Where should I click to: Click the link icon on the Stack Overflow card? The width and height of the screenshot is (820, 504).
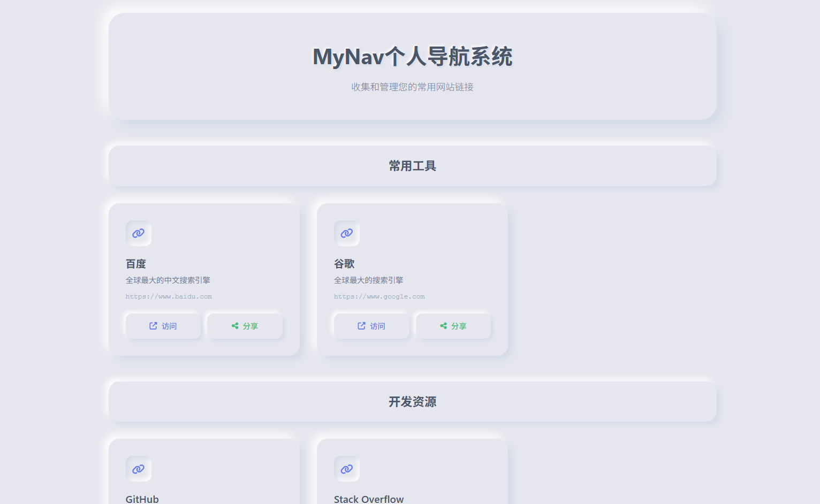tap(347, 469)
